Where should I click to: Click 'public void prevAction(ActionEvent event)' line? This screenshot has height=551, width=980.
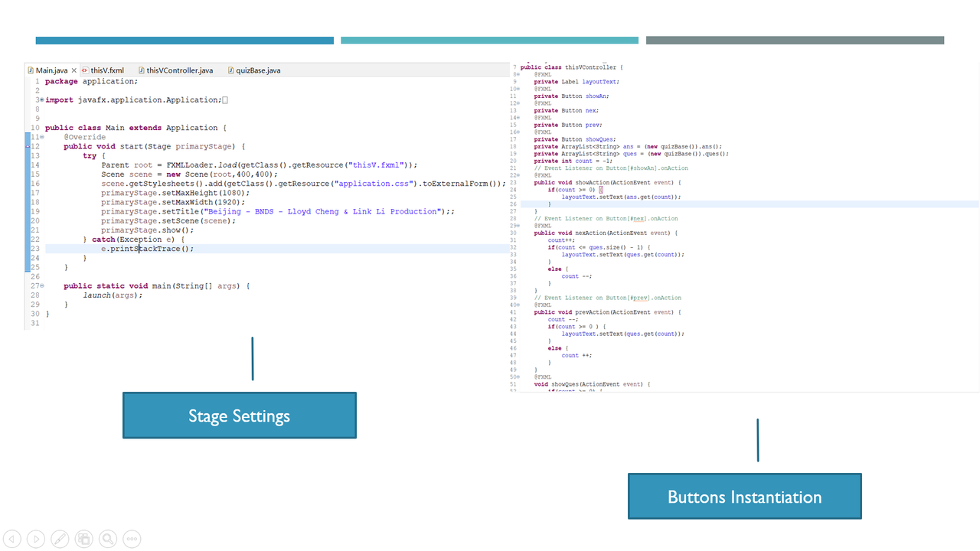pyautogui.click(x=607, y=312)
